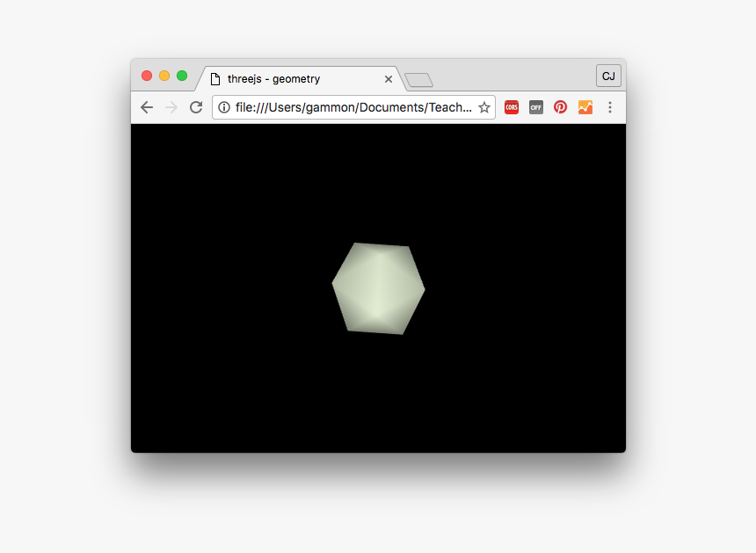Switch to the threejs - geometry tab
This screenshot has width=756, height=553.
[290, 78]
